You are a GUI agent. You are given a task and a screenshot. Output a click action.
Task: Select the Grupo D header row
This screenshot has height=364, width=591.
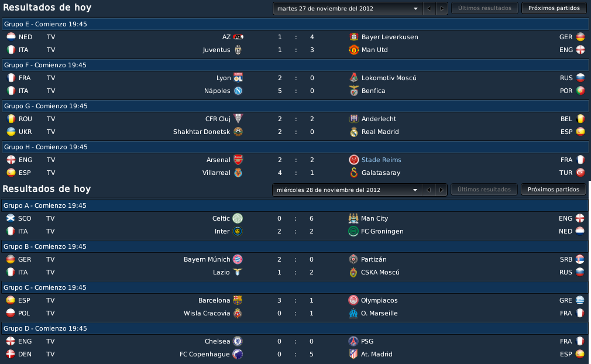pos(295,328)
